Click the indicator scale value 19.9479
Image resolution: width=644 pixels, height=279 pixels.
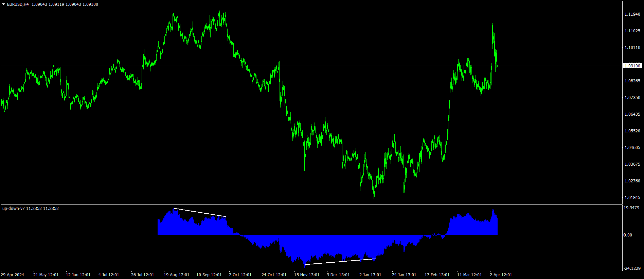pos(632,208)
